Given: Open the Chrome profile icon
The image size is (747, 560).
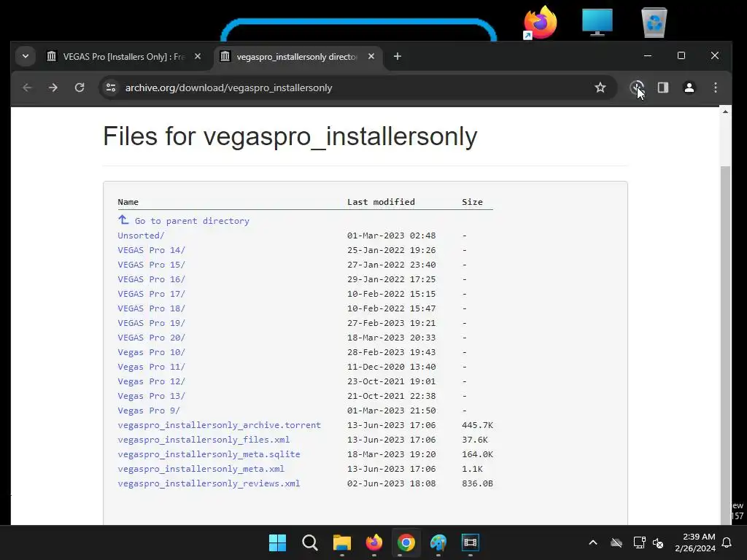Looking at the screenshot, I should click(689, 87).
